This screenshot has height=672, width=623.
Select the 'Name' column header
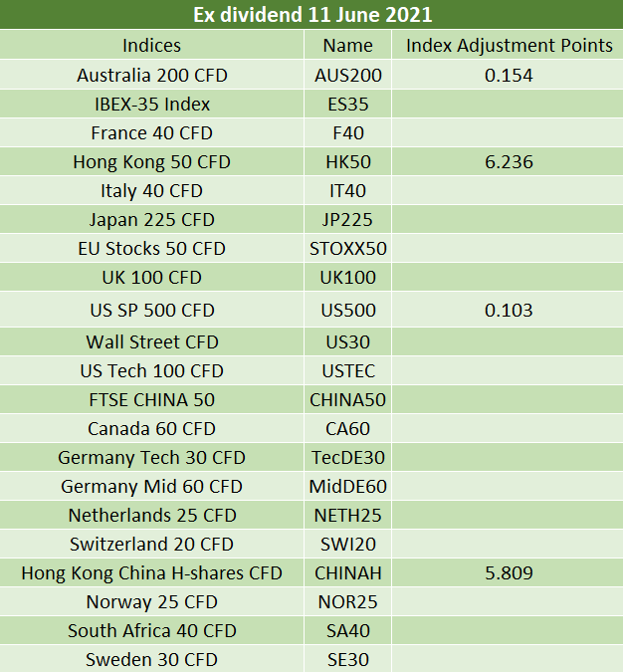348,45
